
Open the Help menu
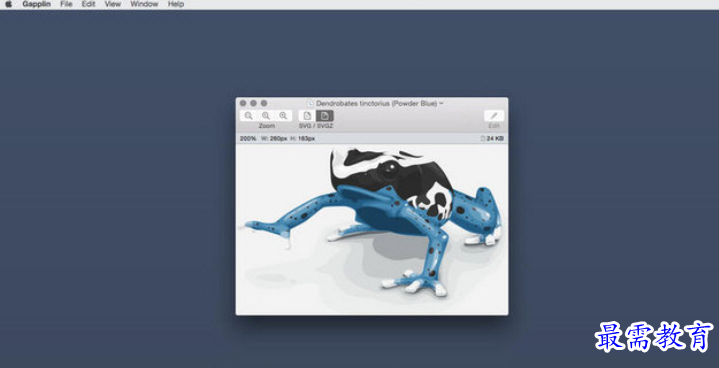176,4
